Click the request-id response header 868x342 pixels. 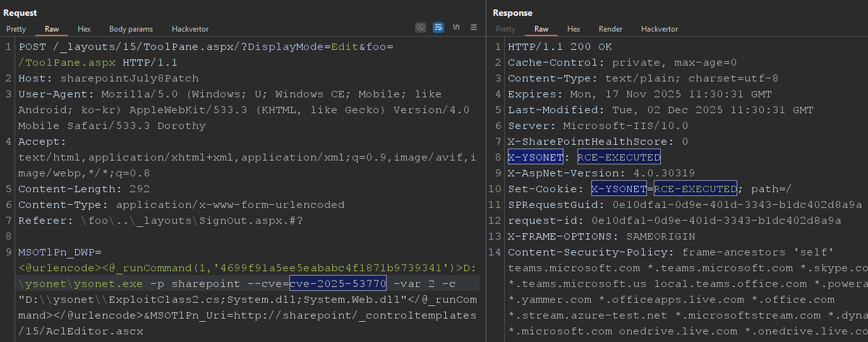(674, 220)
